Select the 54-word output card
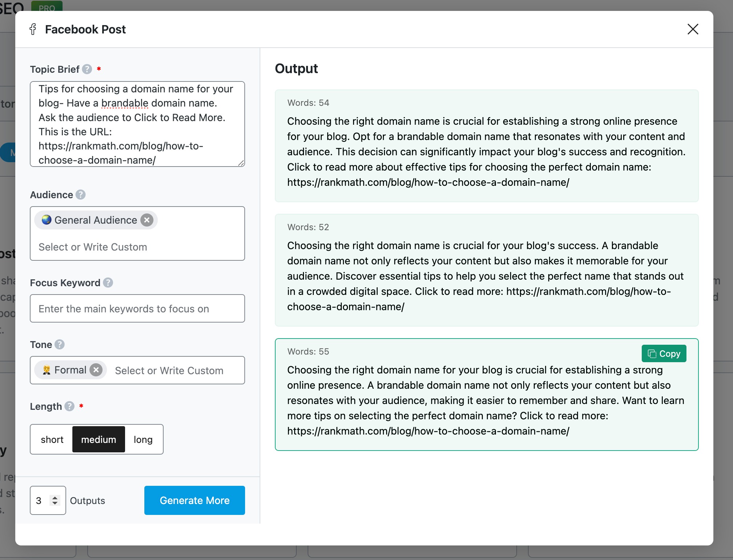Screen dimensions: 733x560 click(486, 146)
